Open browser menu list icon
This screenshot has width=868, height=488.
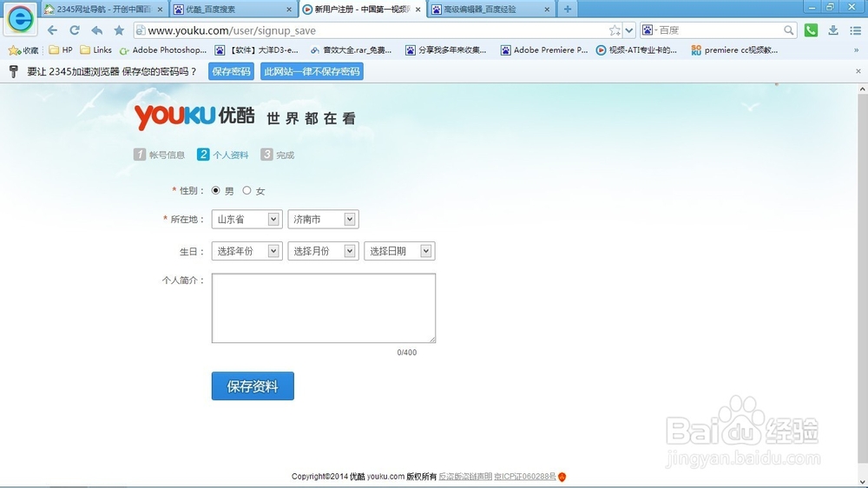click(x=855, y=30)
